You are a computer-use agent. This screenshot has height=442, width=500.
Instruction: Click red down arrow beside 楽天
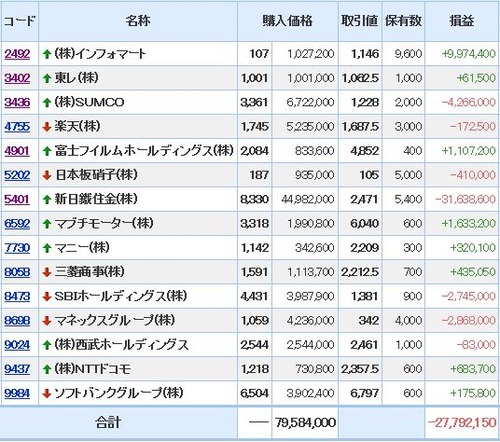click(x=47, y=127)
